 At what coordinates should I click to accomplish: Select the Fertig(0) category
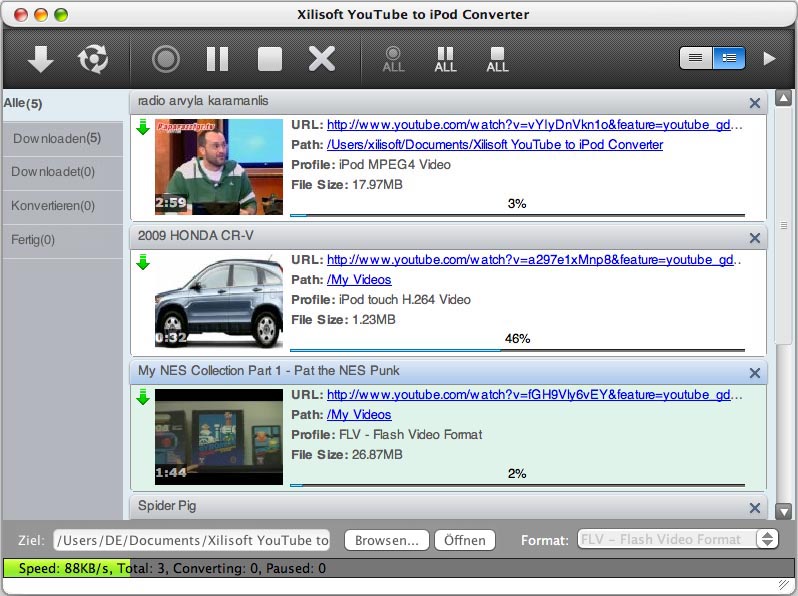click(x=63, y=240)
